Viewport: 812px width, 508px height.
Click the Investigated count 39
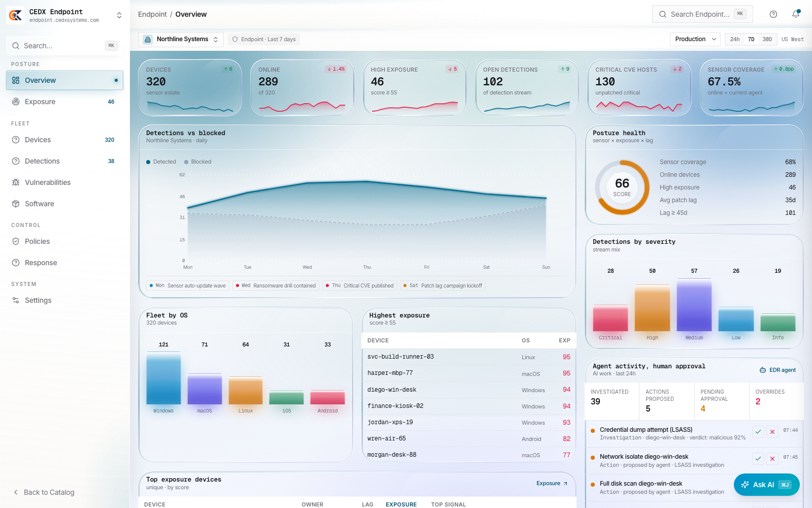(x=595, y=401)
